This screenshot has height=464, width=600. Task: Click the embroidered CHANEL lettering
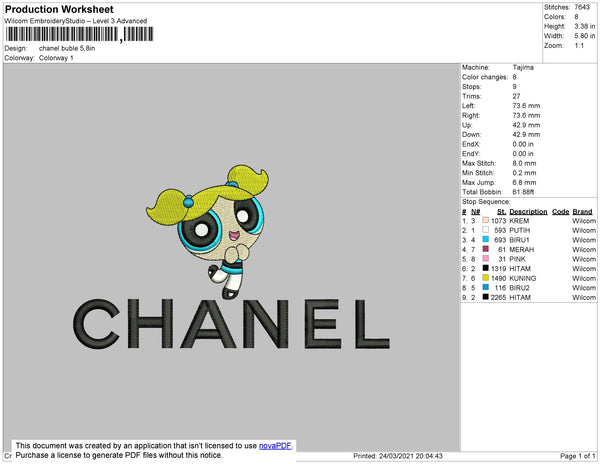[x=231, y=324]
